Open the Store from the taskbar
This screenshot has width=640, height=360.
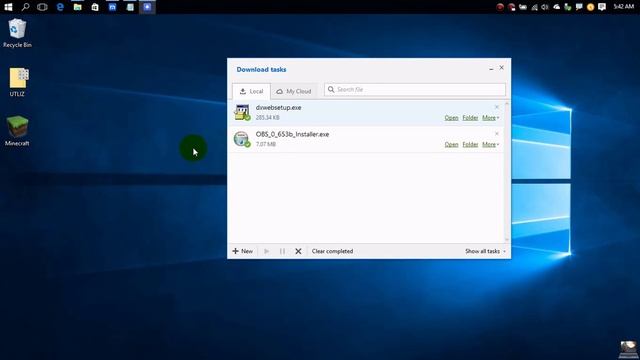[95, 7]
